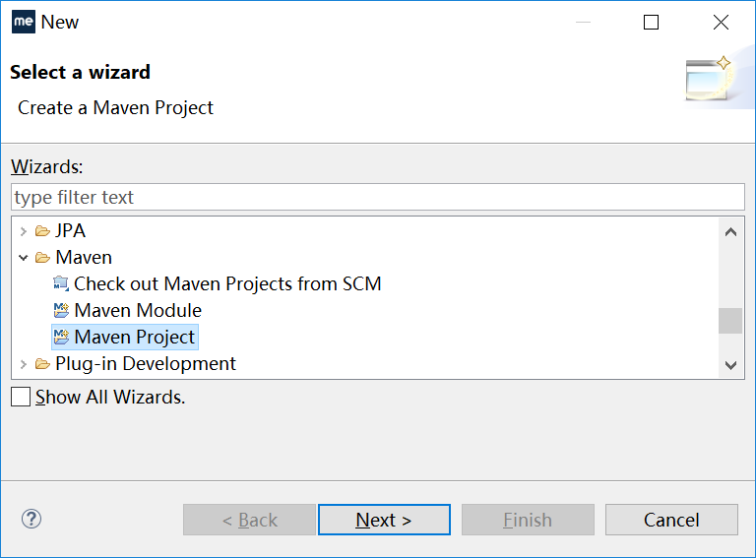
Task: Click the Plug-in Development folder icon
Action: coord(42,364)
